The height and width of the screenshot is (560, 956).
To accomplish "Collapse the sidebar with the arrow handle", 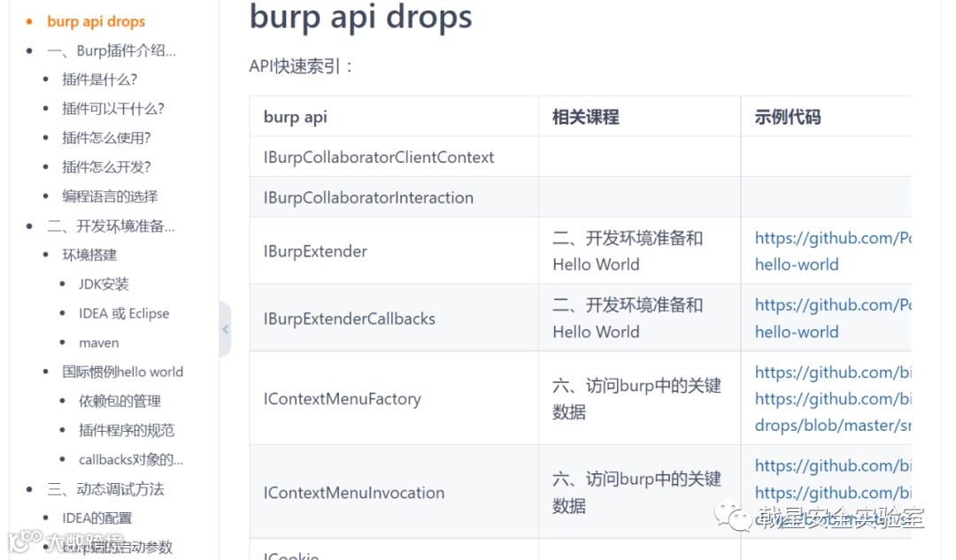I will tap(225, 329).
